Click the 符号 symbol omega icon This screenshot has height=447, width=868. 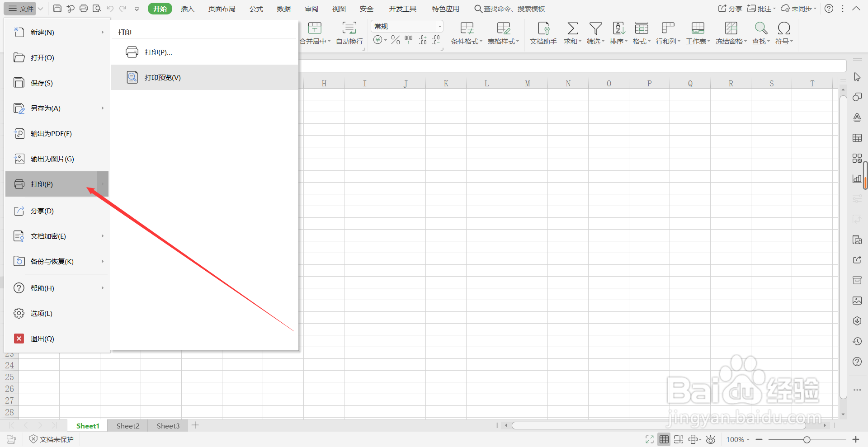(784, 28)
